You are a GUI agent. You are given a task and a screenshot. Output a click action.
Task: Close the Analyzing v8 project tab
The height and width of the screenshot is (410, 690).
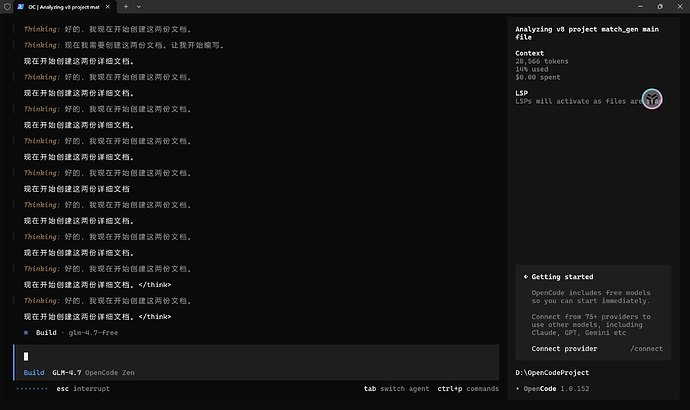(x=107, y=7)
